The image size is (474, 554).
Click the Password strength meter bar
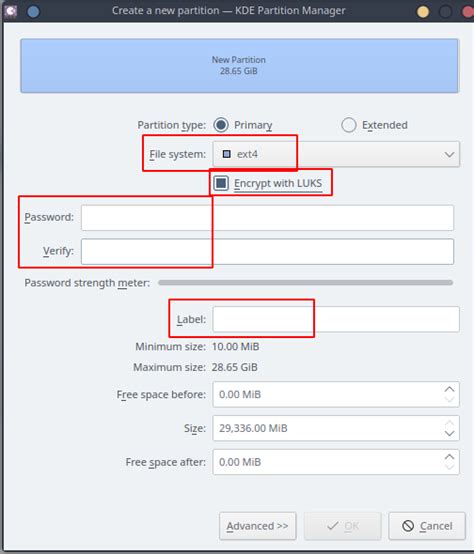[306, 283]
